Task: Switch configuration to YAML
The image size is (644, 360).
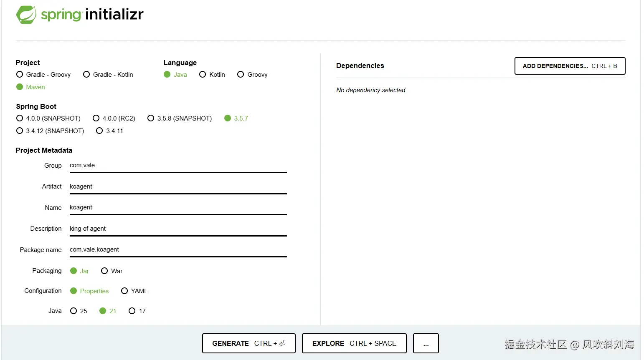Action: (x=134, y=291)
